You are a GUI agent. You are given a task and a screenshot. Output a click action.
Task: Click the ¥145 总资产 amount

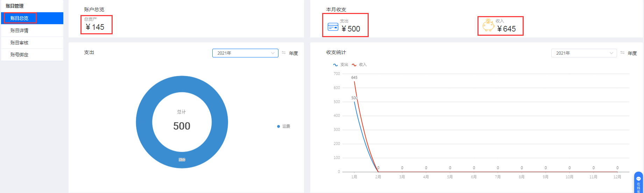click(x=95, y=27)
